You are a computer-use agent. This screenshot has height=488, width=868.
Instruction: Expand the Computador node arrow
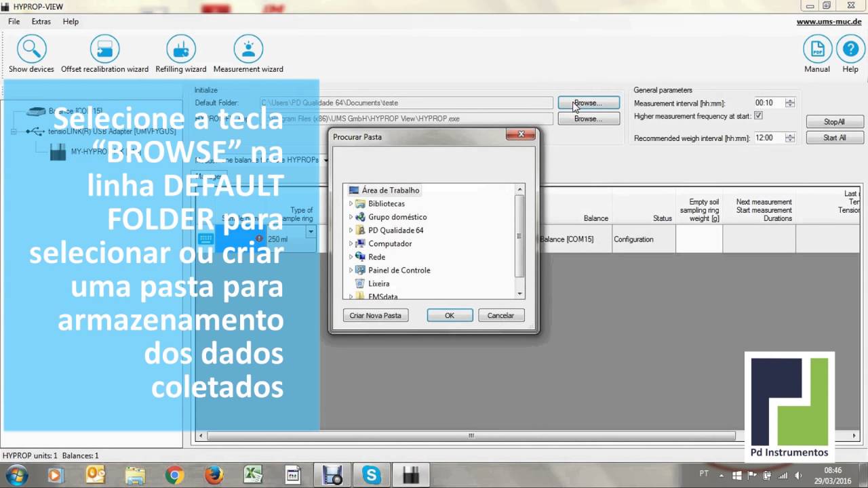click(x=351, y=243)
